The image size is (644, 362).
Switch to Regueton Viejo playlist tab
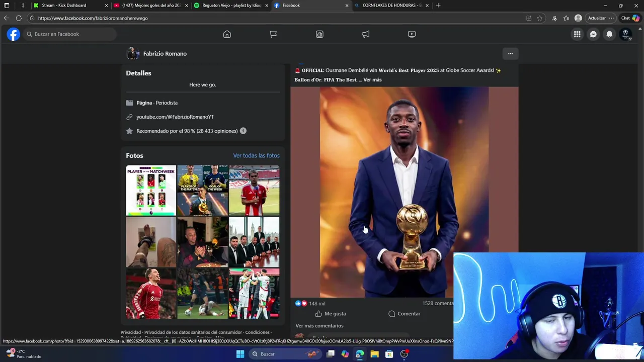[x=231, y=6]
